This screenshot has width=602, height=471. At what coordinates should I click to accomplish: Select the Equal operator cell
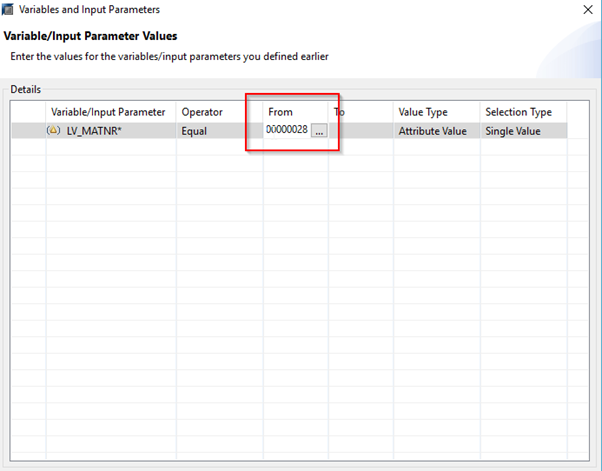click(x=220, y=131)
